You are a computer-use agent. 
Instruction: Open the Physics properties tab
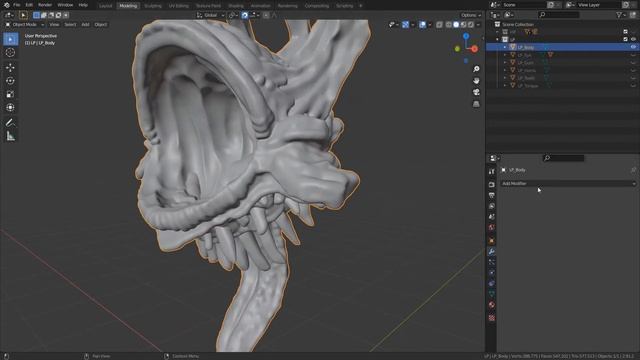[491, 273]
